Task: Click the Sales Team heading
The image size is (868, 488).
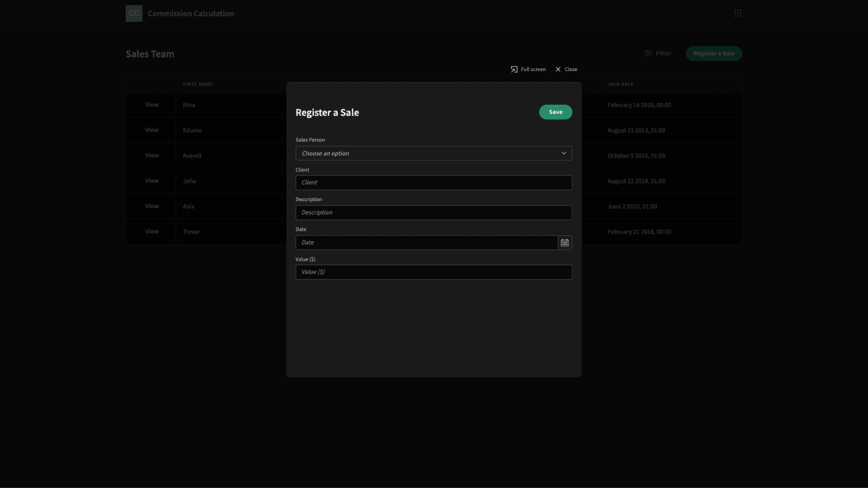Action: [150, 54]
